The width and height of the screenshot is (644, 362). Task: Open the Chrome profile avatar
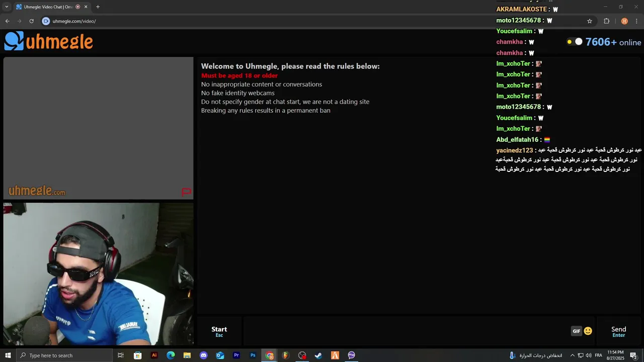point(624,21)
